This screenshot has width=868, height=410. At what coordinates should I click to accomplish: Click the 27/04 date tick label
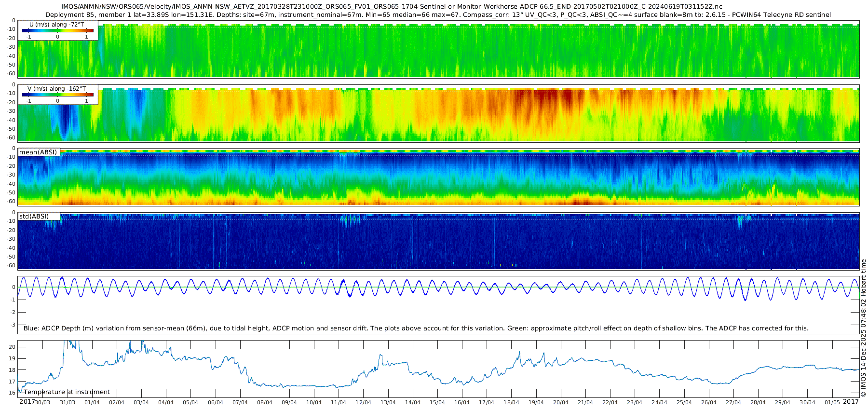(x=733, y=403)
